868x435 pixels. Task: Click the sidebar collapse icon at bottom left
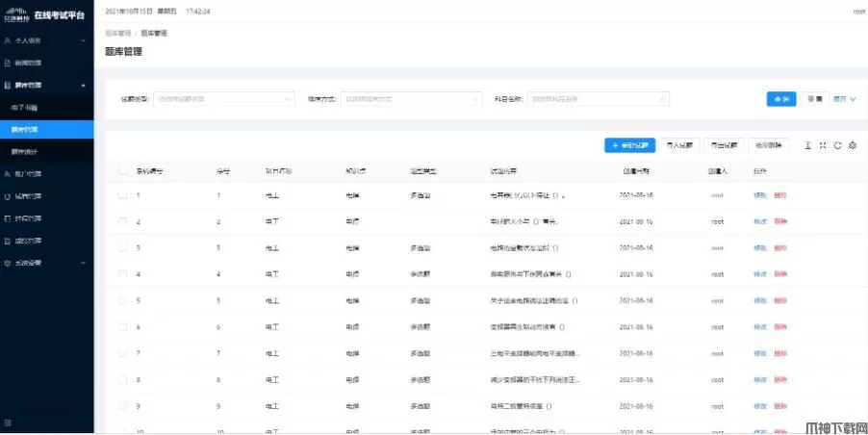coord(9,422)
